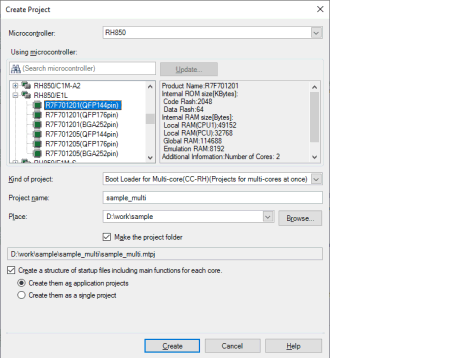Select R7F701205(BGA252pin) device

82,154
